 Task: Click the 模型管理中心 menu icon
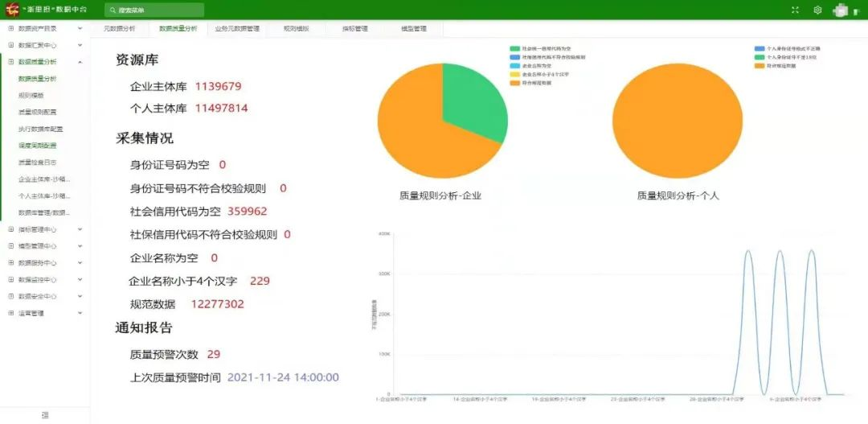point(11,245)
